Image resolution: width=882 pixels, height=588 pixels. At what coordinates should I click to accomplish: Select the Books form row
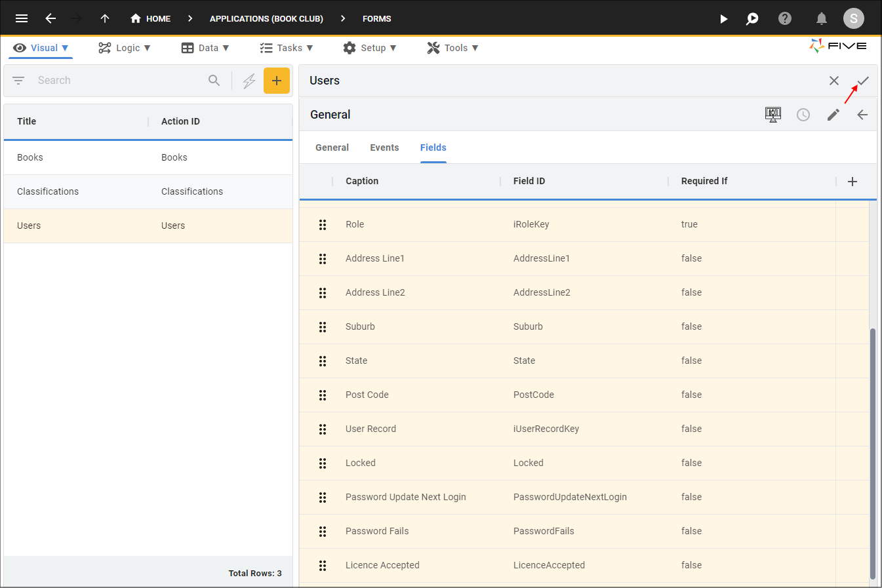[x=148, y=157]
